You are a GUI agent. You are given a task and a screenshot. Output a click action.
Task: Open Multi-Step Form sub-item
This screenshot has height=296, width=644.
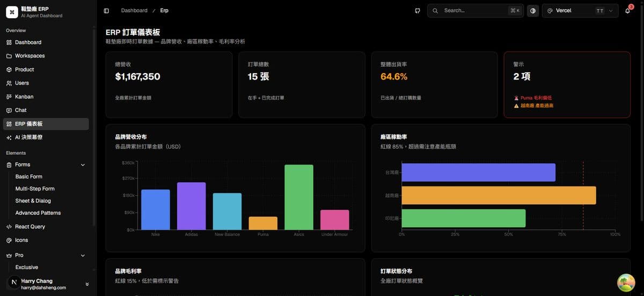35,189
